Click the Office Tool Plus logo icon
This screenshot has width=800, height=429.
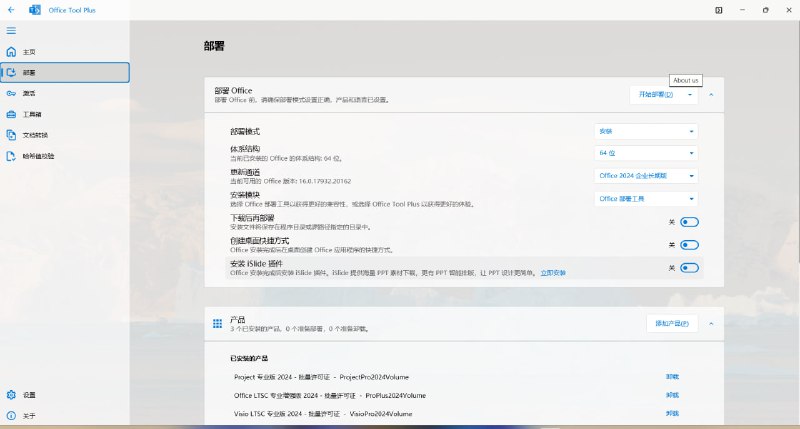[x=35, y=10]
